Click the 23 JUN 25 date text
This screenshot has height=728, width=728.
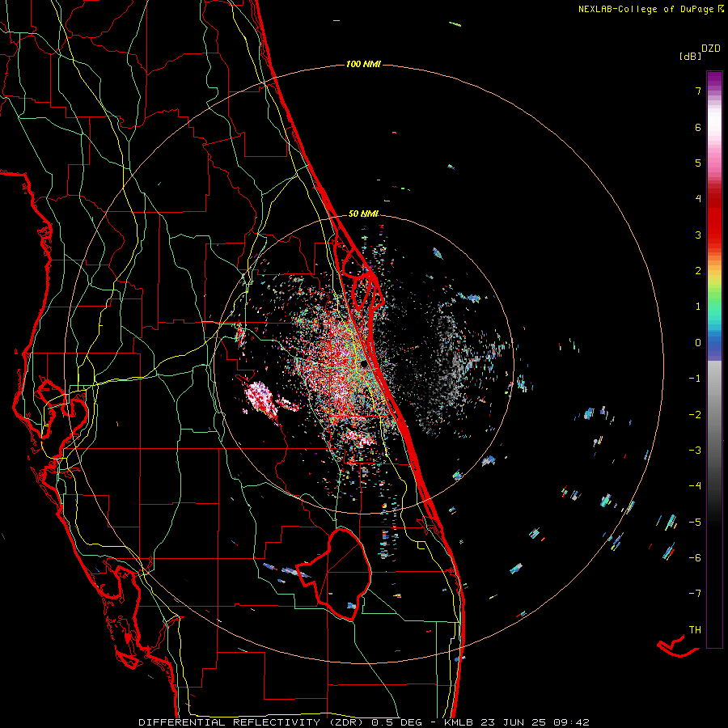[513, 722]
